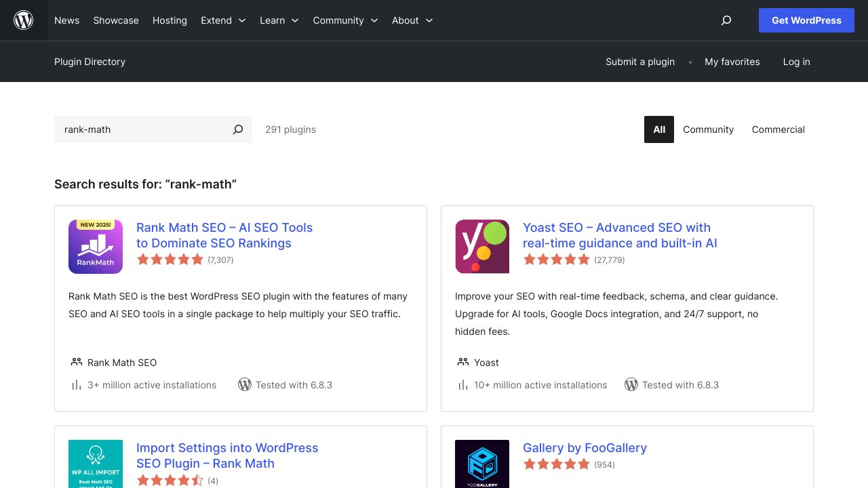
Task: Click the Rank Math SEO plugin thumbnail
Action: click(95, 246)
